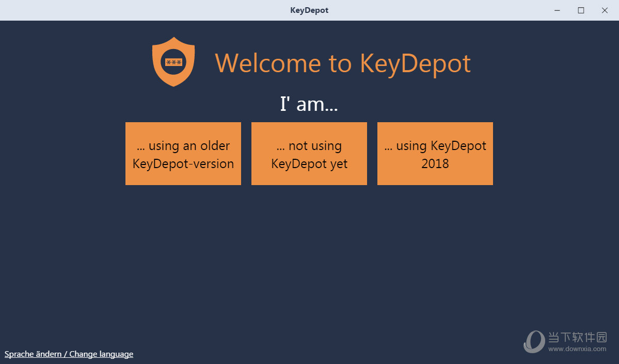Minimize the KeyDepot window
The width and height of the screenshot is (619, 364).
coord(557,10)
